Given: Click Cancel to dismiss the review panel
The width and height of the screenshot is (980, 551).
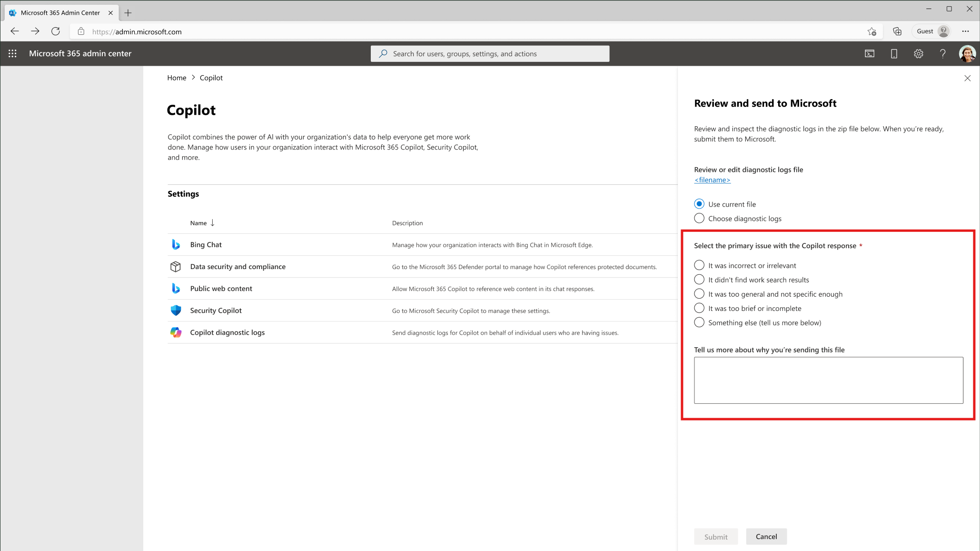Looking at the screenshot, I should 767,536.
